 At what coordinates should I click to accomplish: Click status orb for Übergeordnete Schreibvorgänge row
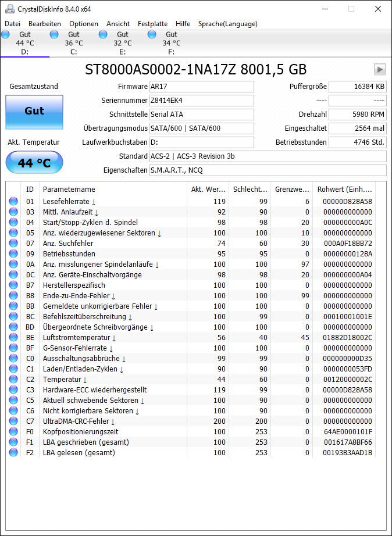coord(13,327)
